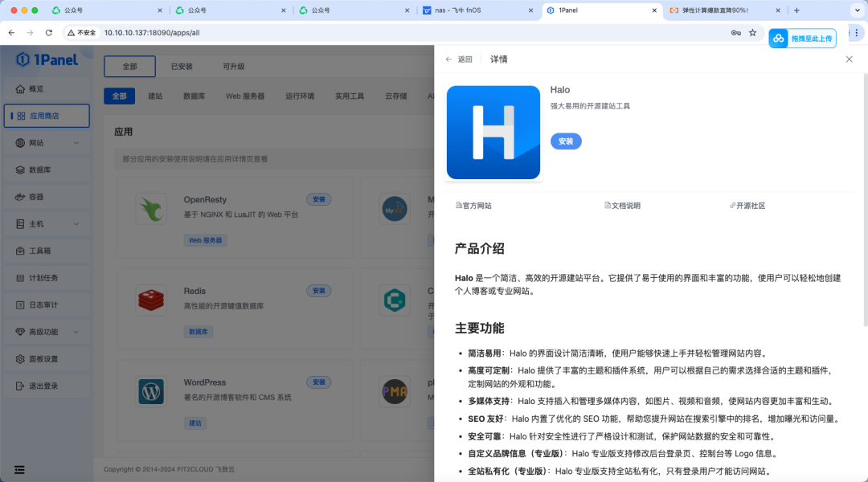Open 应用商店 in the sidebar
The height and width of the screenshot is (482, 868).
47,116
